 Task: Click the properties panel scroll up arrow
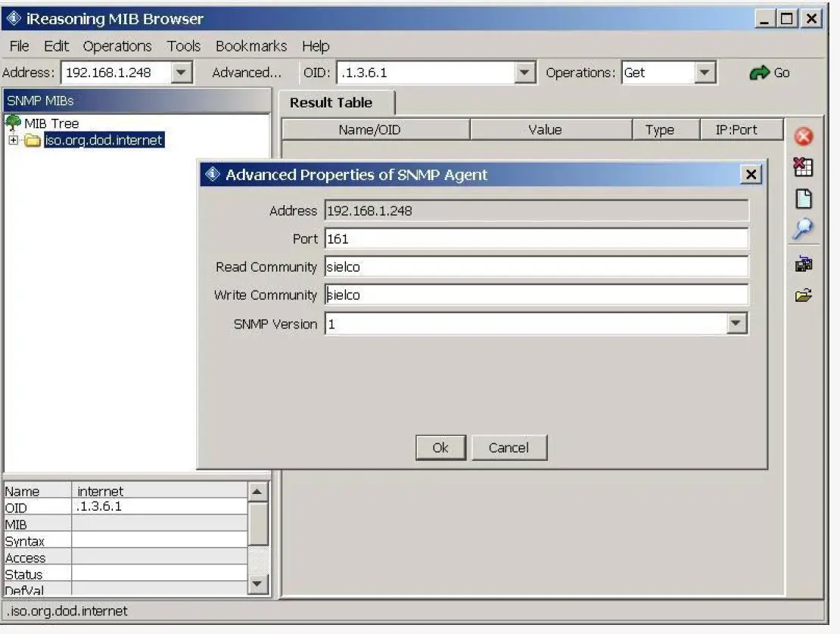[x=257, y=491]
